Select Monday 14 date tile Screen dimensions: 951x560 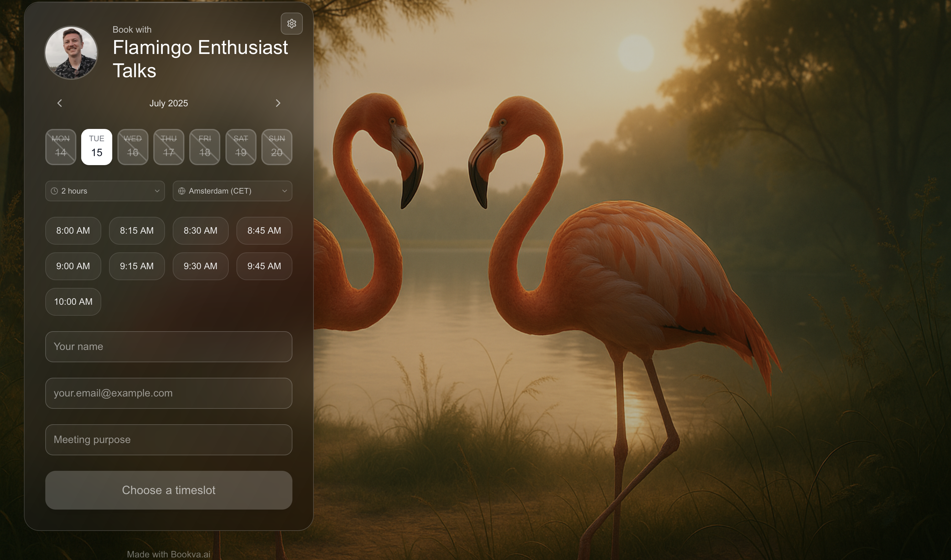[61, 147]
